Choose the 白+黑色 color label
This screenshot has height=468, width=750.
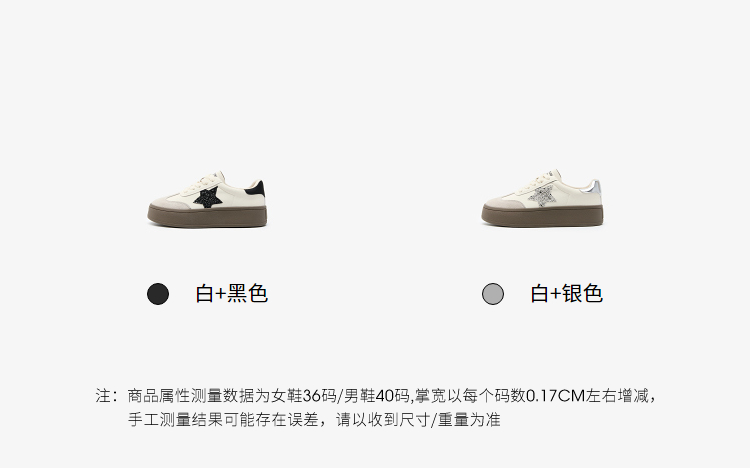pos(232,293)
